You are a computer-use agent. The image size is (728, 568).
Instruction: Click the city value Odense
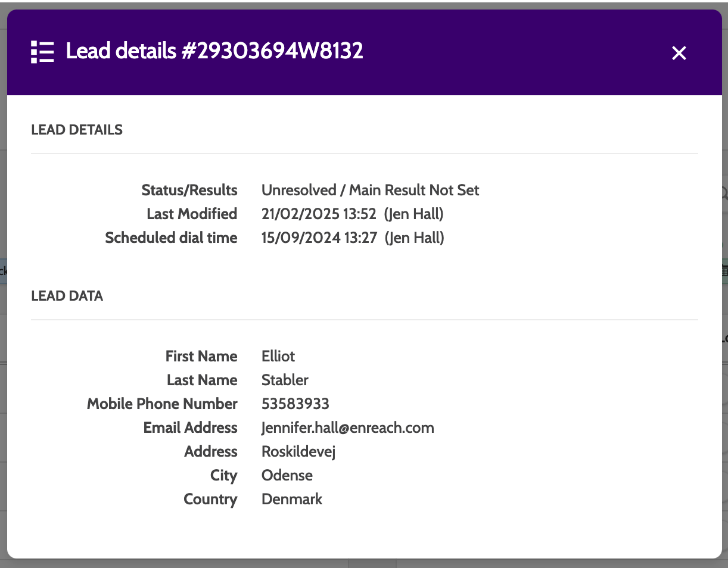(x=287, y=476)
